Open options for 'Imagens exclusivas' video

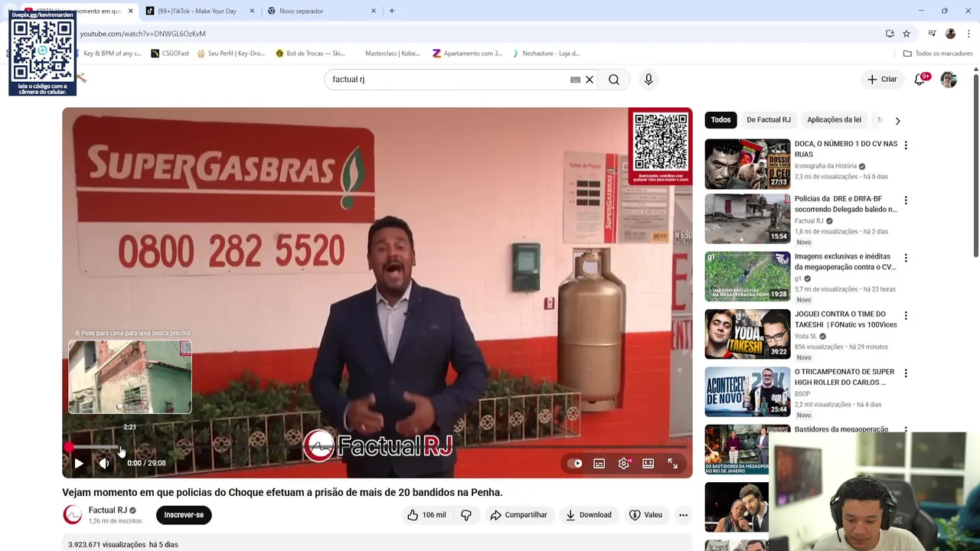906,258
